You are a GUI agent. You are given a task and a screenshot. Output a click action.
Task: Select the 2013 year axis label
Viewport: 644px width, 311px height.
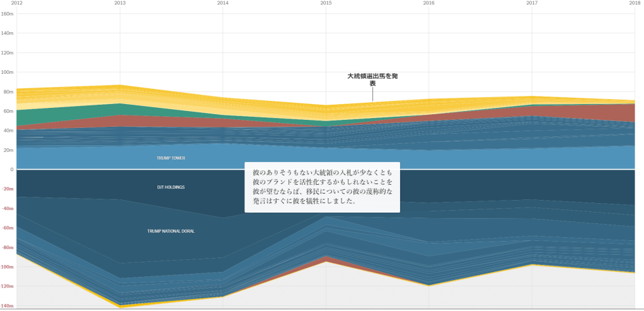pyautogui.click(x=120, y=3)
